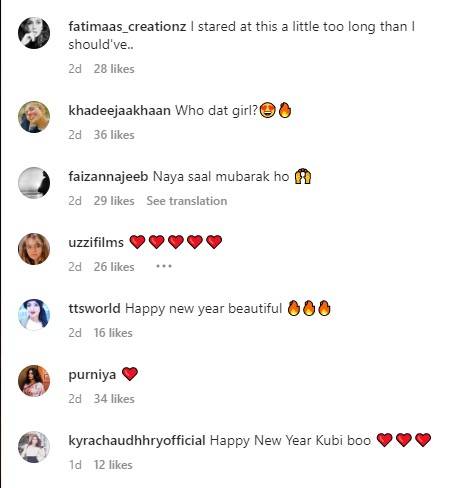The height and width of the screenshot is (488, 454).
Task: Click See translation on faizannajeeb comment
Action: point(187,201)
